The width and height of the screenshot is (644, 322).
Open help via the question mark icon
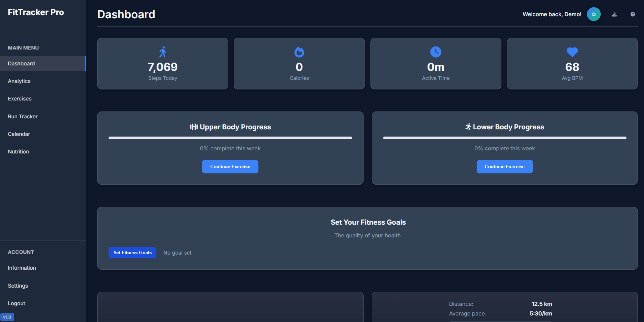[633, 14]
